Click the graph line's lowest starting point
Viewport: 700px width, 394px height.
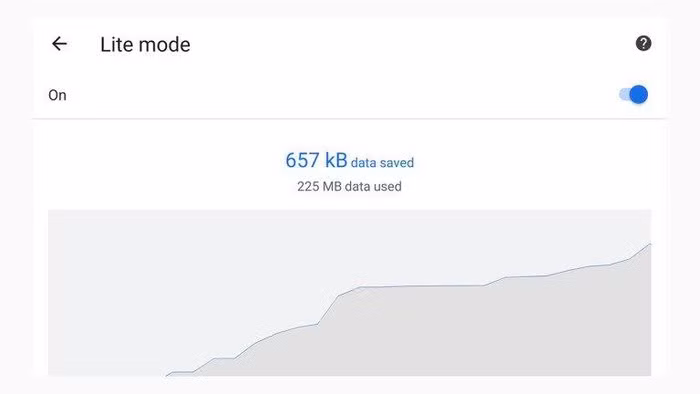(x=167, y=375)
